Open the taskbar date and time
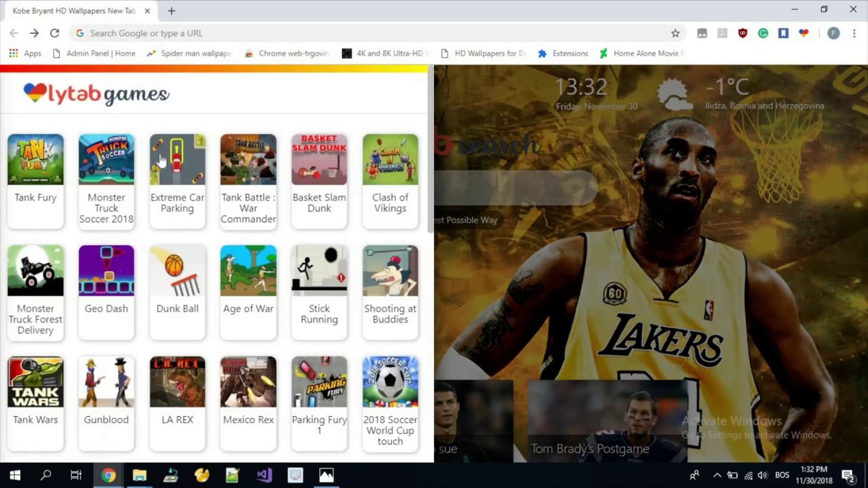Viewport: 868px width, 488px height. [x=814, y=475]
